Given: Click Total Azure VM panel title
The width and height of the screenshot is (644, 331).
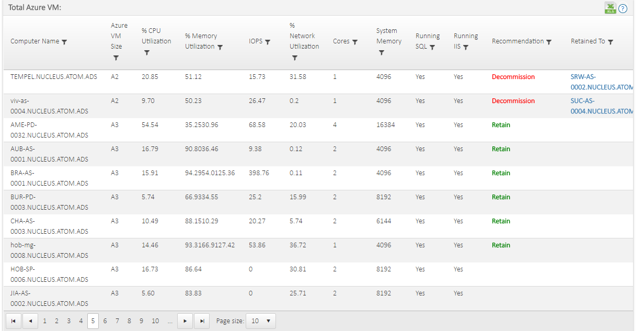Looking at the screenshot, I should (35, 8).
